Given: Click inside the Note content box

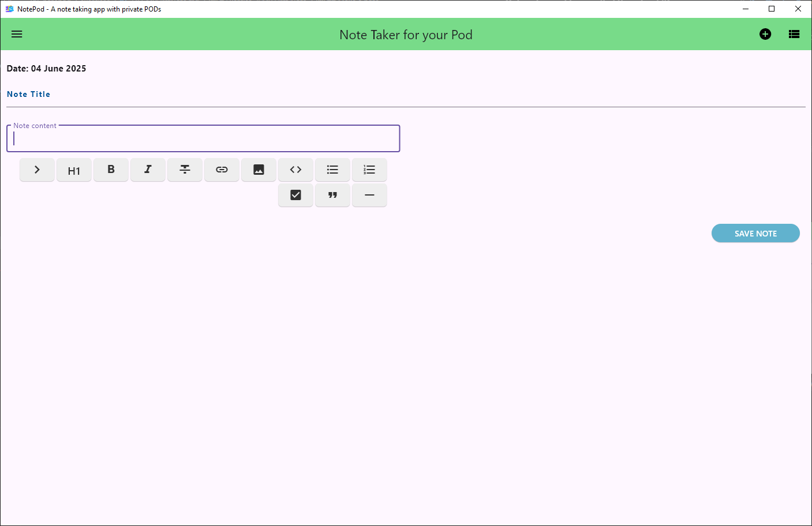Looking at the screenshot, I should point(203,139).
